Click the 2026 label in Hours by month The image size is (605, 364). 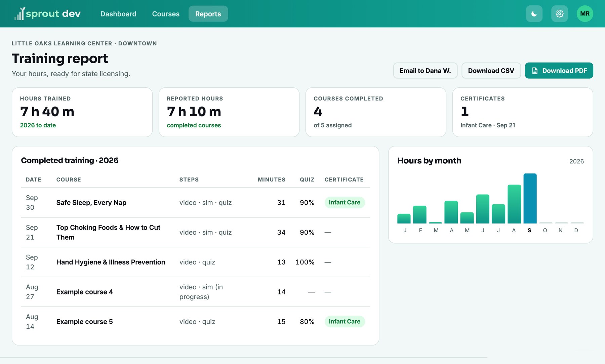576,161
